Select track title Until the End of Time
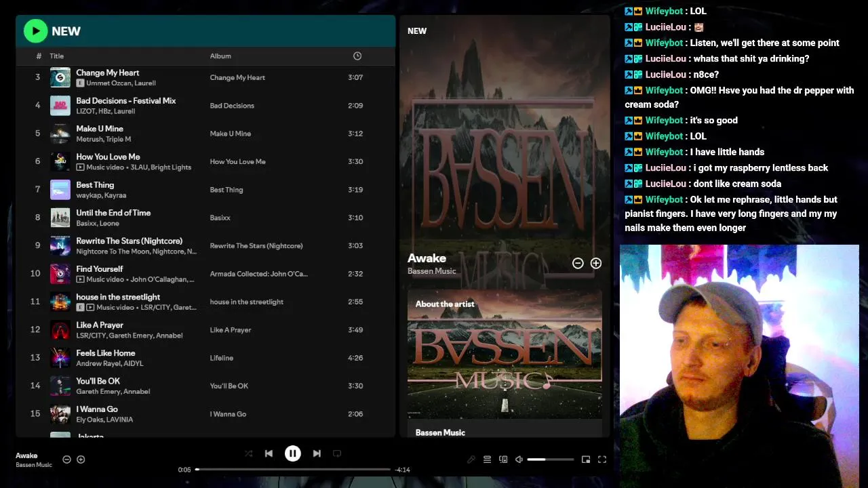868x488 pixels. 113,213
